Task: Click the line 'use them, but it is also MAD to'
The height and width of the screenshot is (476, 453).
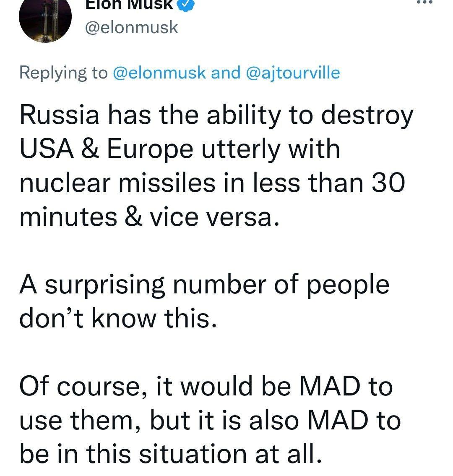Action: click(210, 421)
